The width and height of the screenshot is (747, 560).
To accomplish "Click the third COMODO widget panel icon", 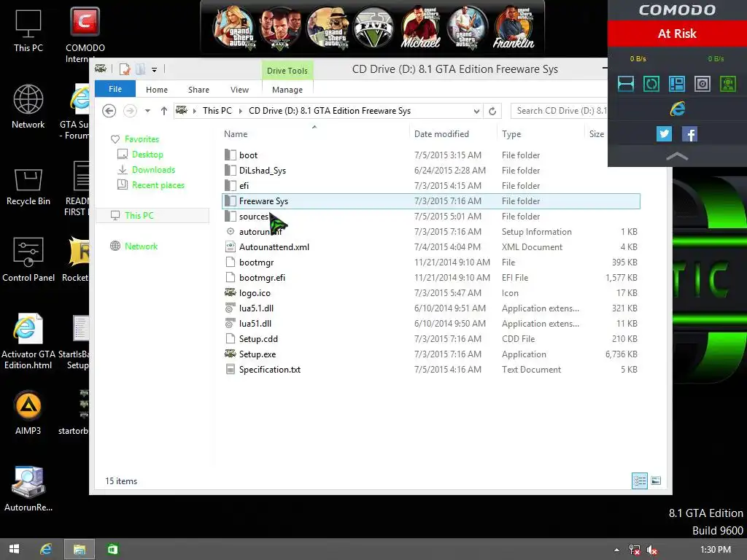I will [676, 84].
